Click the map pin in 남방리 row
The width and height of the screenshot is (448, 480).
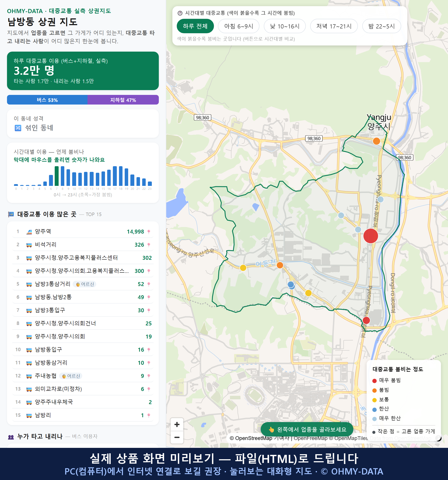[x=149, y=415]
